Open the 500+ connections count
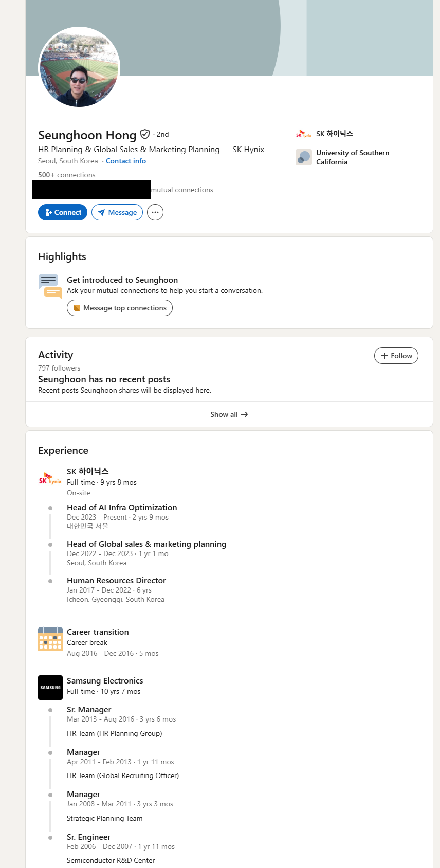 (x=67, y=175)
